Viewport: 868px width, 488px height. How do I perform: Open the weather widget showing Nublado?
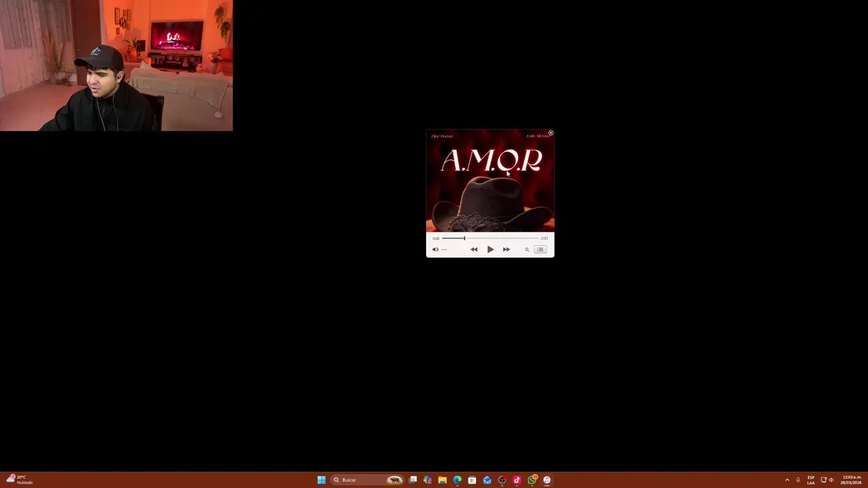point(19,480)
